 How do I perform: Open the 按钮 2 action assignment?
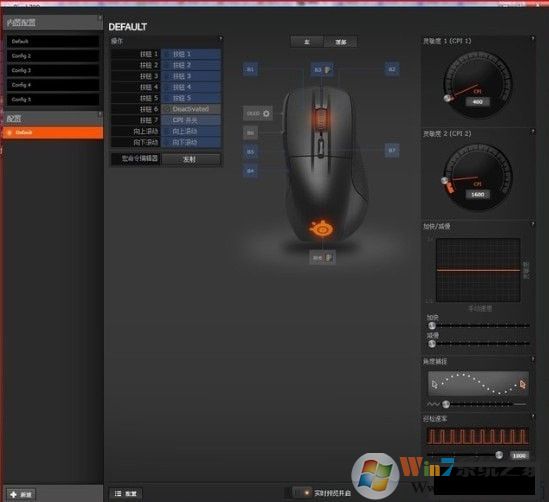[191, 65]
